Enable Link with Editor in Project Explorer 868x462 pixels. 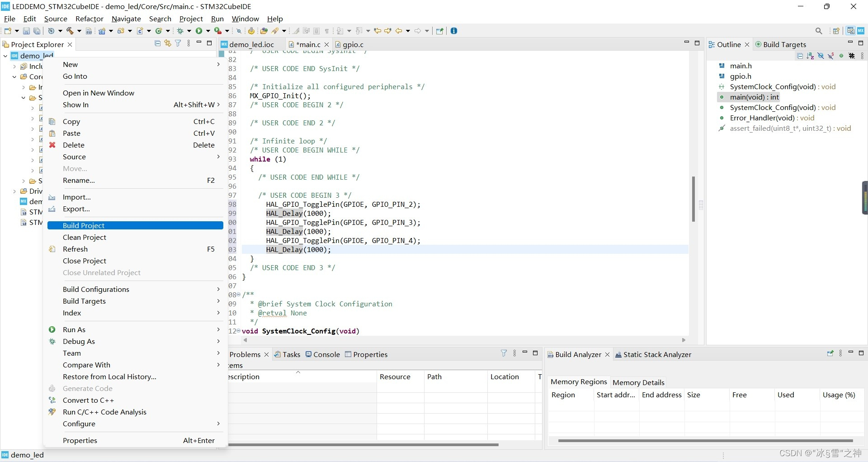click(x=168, y=43)
